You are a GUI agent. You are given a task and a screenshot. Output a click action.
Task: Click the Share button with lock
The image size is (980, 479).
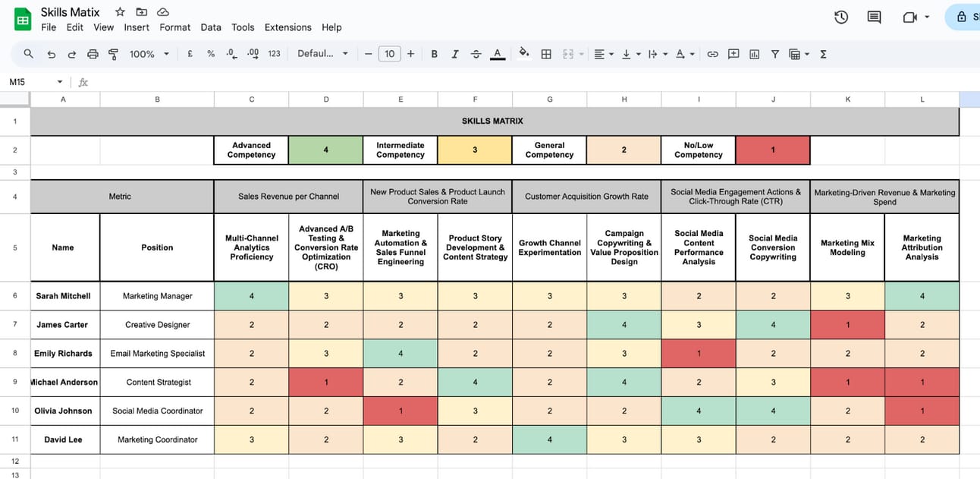coord(963,17)
